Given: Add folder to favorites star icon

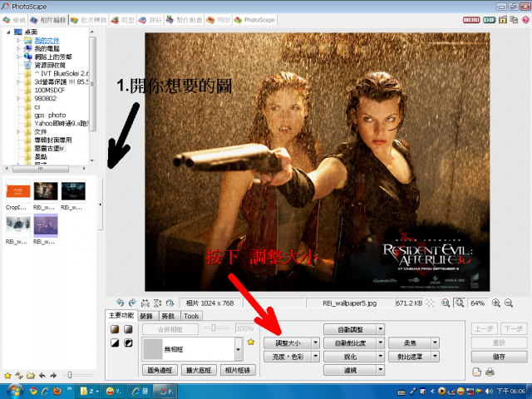Looking at the screenshot, I should (7, 375).
